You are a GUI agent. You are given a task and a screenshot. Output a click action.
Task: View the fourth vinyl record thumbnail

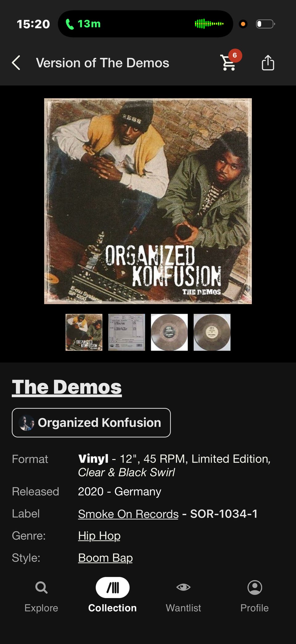(212, 332)
